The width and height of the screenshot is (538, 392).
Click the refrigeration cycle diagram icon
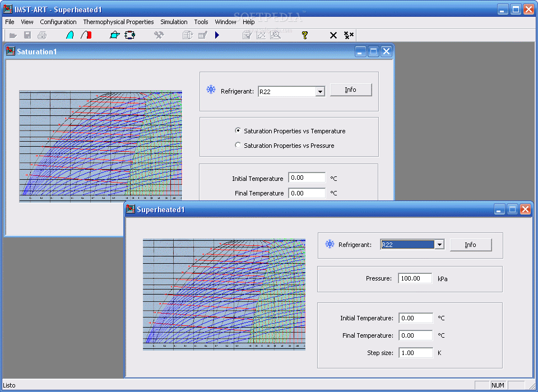pyautogui.click(x=129, y=35)
